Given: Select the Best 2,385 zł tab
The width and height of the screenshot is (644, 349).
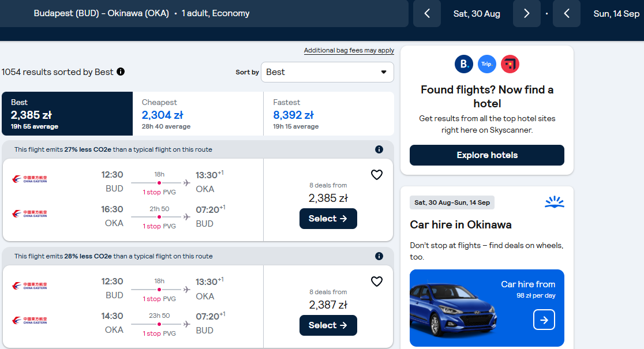Looking at the screenshot, I should pyautogui.click(x=68, y=114).
